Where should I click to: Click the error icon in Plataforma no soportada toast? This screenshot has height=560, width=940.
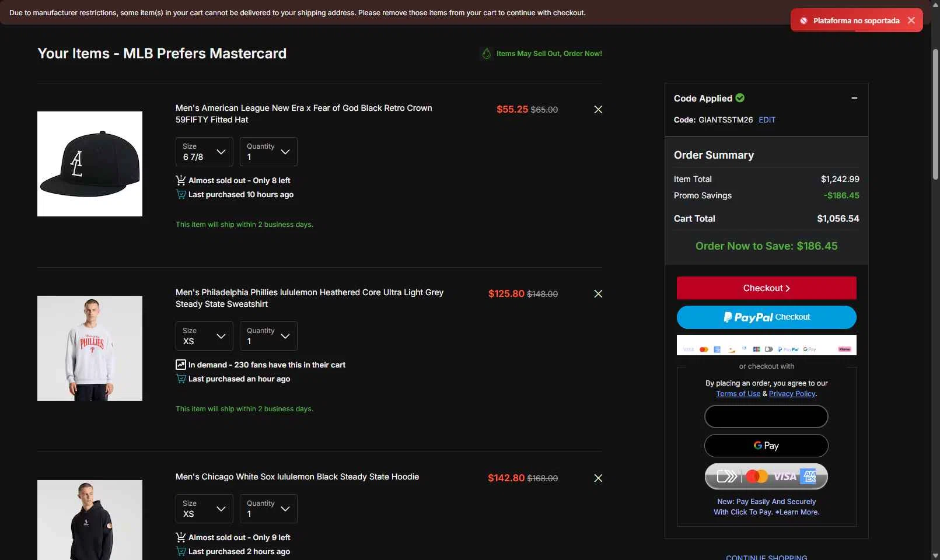click(803, 20)
